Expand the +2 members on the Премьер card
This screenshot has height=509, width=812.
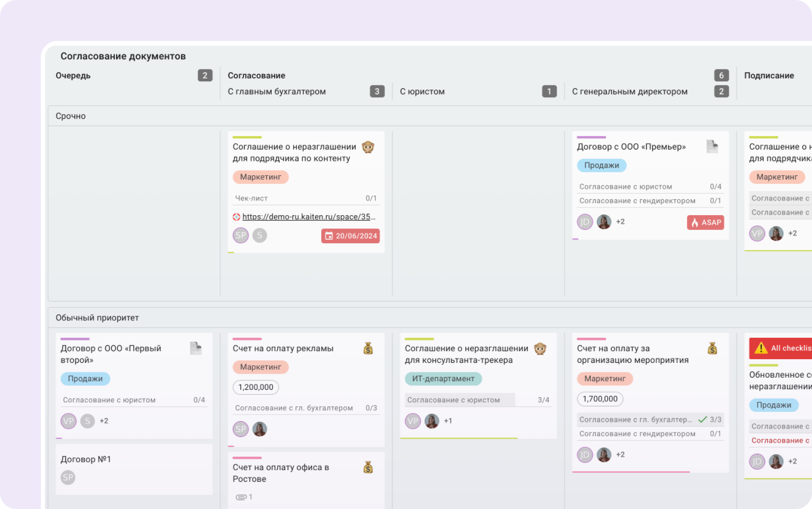pyautogui.click(x=620, y=222)
